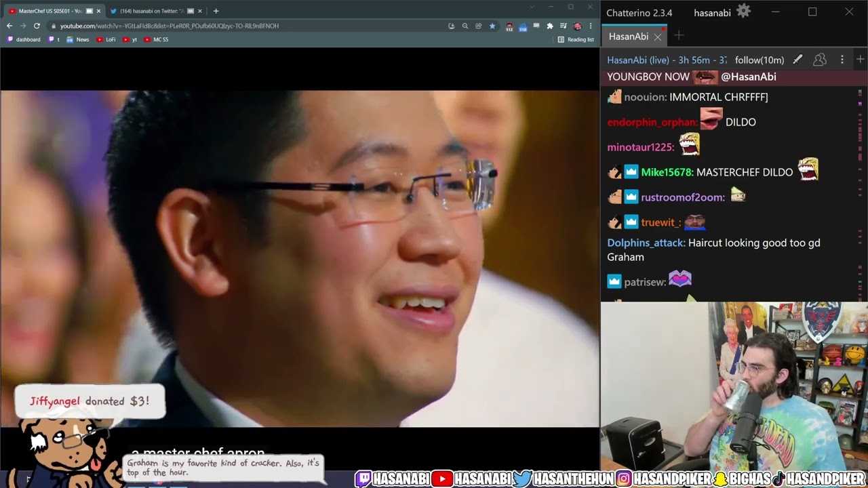Open the LoFi bookmark
The image size is (868, 488).
pos(106,39)
